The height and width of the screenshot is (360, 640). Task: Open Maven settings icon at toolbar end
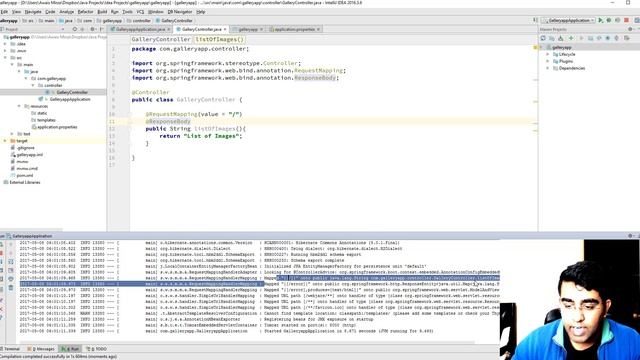tap(627, 38)
